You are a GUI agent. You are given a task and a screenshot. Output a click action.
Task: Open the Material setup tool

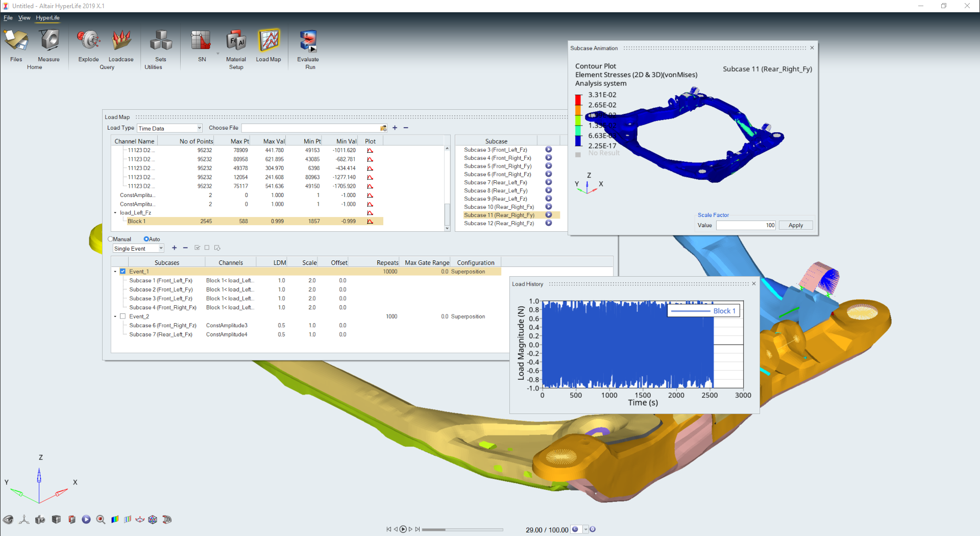[x=236, y=41]
